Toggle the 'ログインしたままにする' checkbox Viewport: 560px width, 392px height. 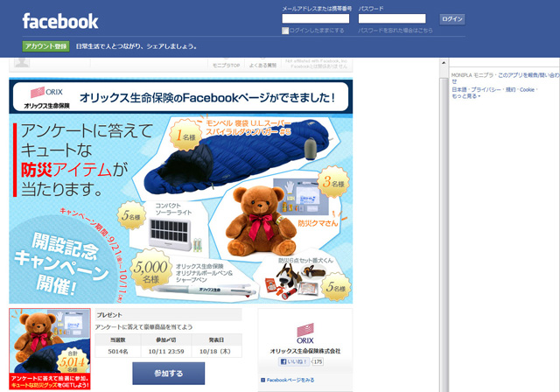point(285,31)
